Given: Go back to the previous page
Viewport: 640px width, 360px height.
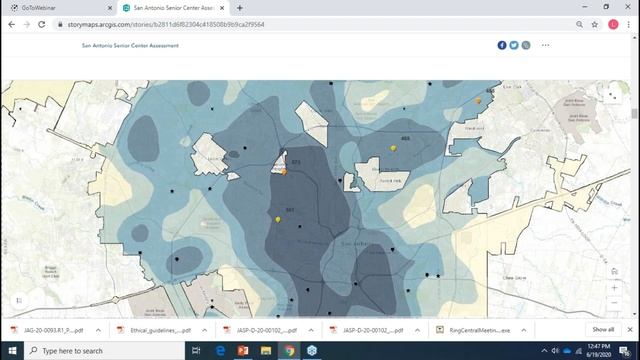Looking at the screenshot, I should pyautogui.click(x=11, y=24).
